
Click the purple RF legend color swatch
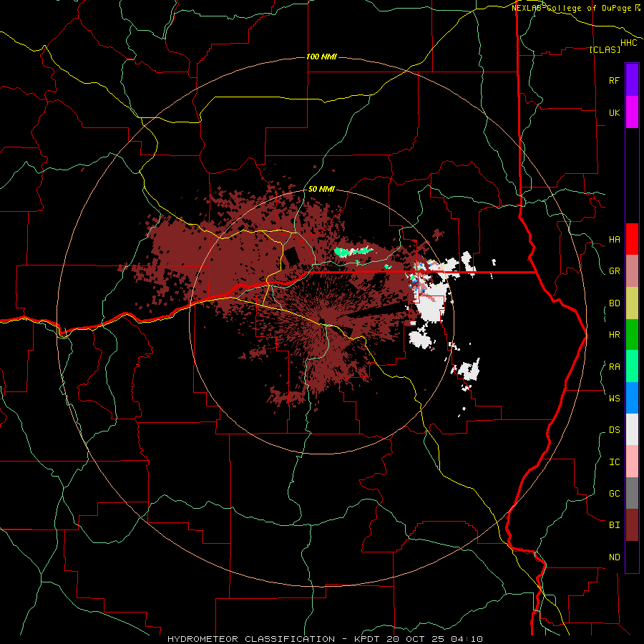[x=632, y=80]
